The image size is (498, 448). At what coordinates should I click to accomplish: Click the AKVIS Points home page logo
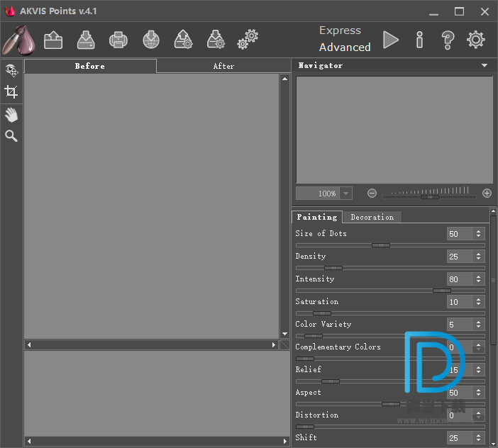pyautogui.click(x=18, y=40)
